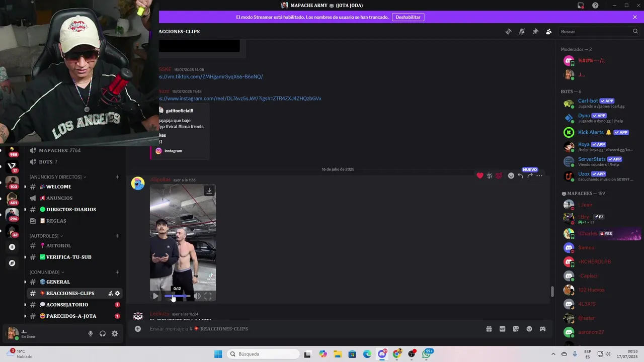Click the message input field
This screenshot has height=362, width=644.
pyautogui.click(x=314, y=329)
